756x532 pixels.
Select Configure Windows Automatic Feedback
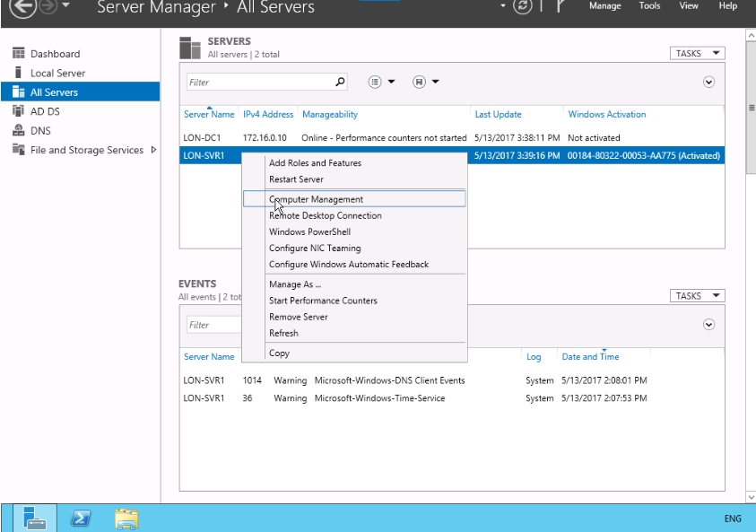(x=354, y=265)
